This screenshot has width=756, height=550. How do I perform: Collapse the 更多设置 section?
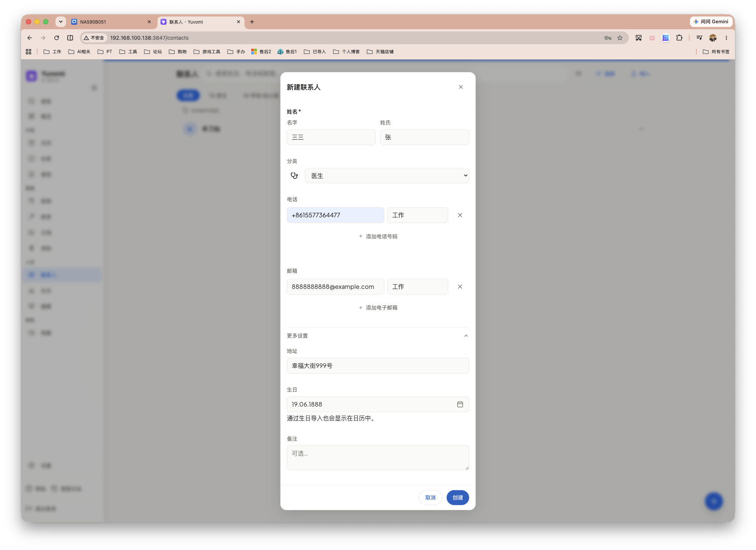(378, 336)
